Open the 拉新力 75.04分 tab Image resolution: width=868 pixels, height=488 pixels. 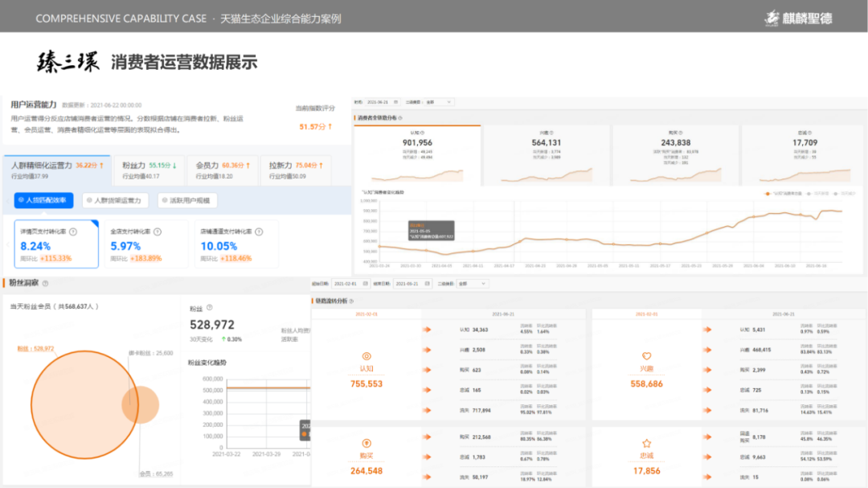pyautogui.click(x=296, y=170)
